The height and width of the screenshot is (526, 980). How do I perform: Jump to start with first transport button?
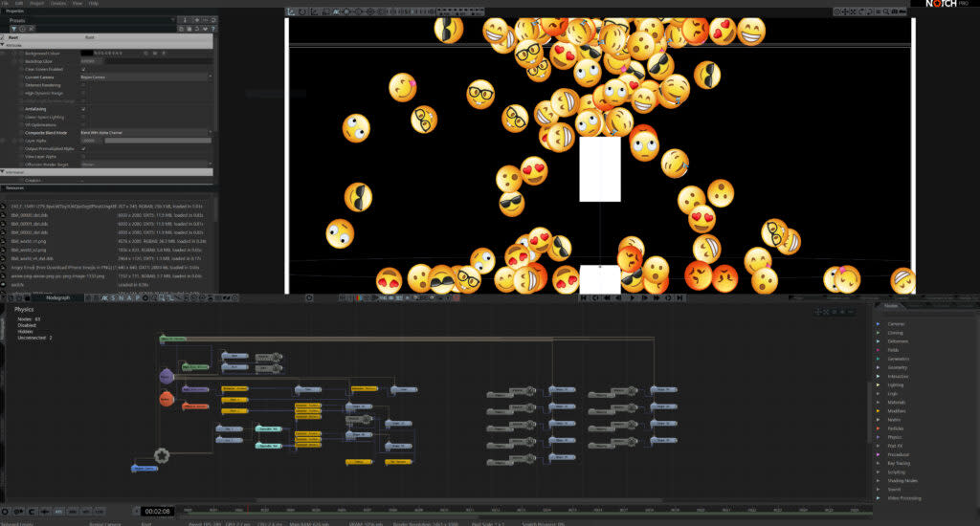[x=584, y=298]
